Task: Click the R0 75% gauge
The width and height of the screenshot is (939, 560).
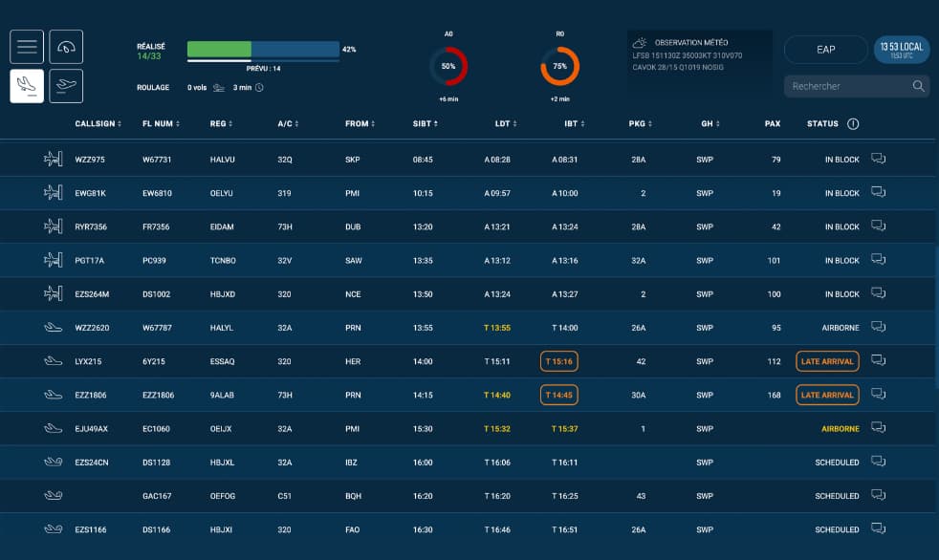Action: coord(560,66)
